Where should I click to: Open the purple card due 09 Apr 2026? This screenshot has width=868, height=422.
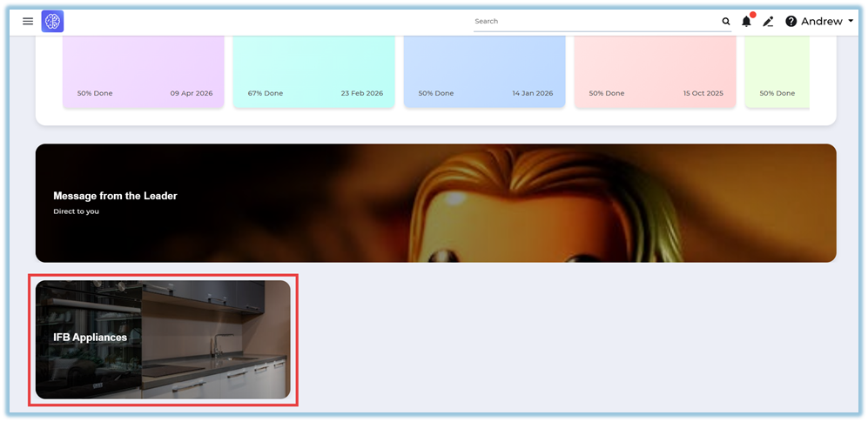tap(144, 71)
